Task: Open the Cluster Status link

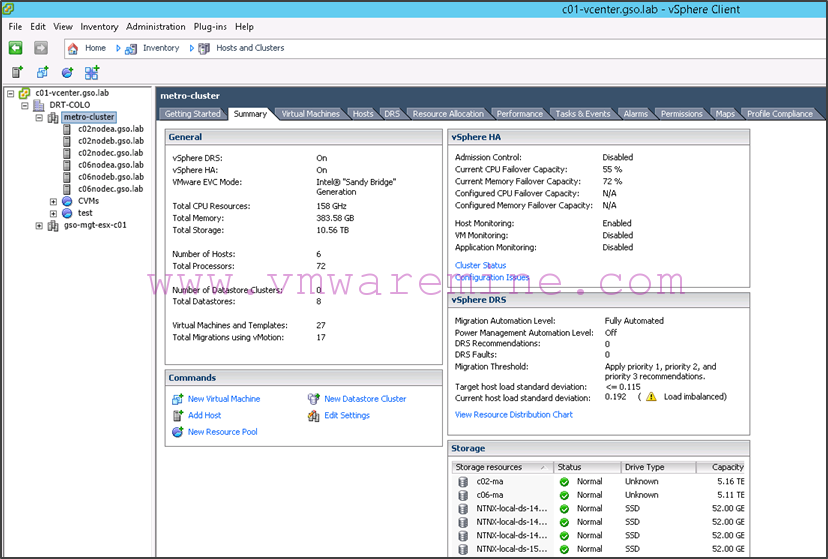Action: click(481, 266)
